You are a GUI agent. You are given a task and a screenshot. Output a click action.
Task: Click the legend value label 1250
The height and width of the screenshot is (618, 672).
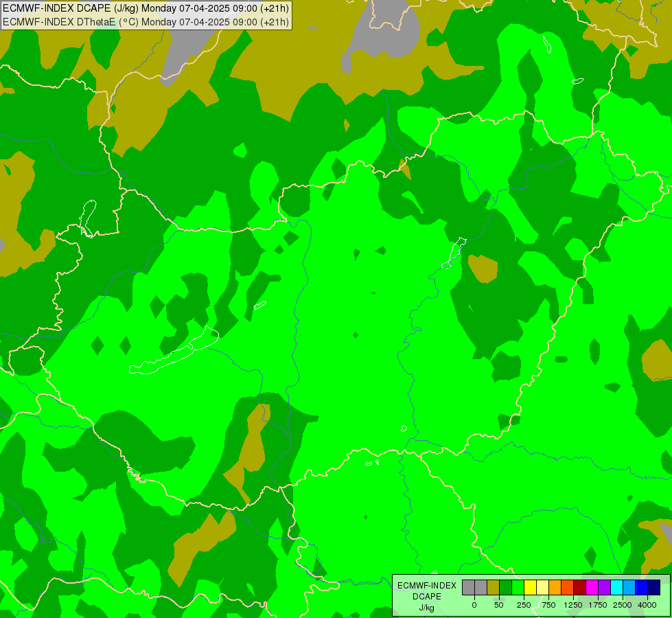573,605
